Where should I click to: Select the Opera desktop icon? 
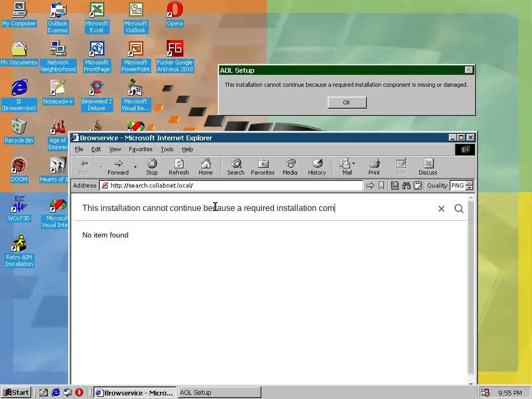[175, 14]
